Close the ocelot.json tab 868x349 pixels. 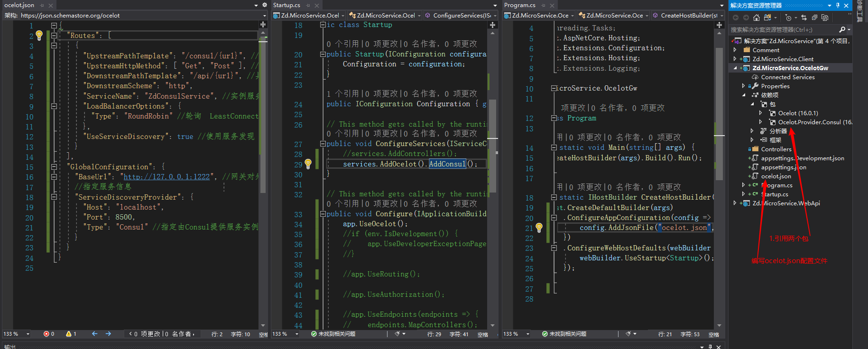click(51, 5)
